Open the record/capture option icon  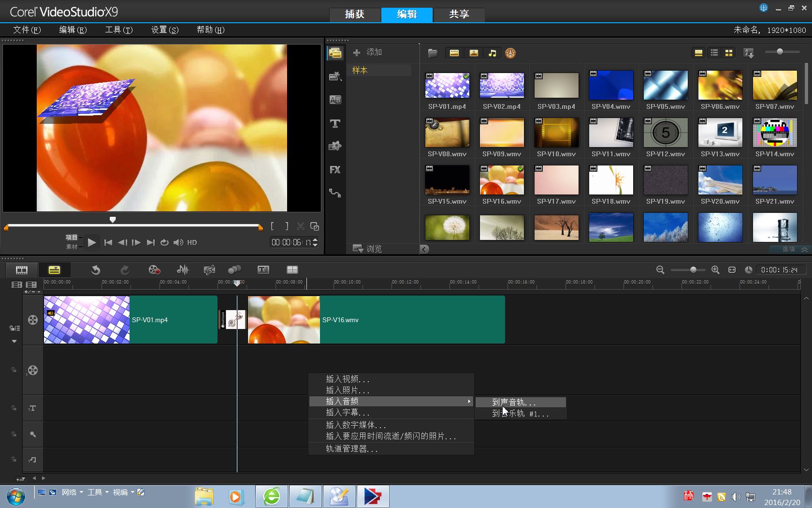[154, 270]
